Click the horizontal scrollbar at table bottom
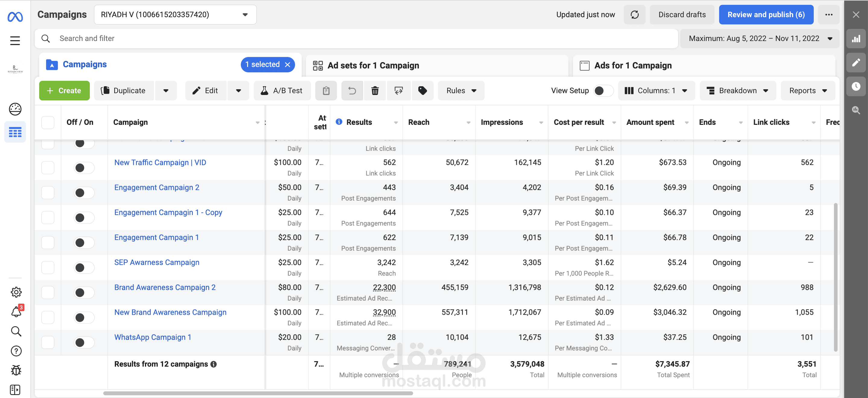868x398 pixels. tap(258, 393)
